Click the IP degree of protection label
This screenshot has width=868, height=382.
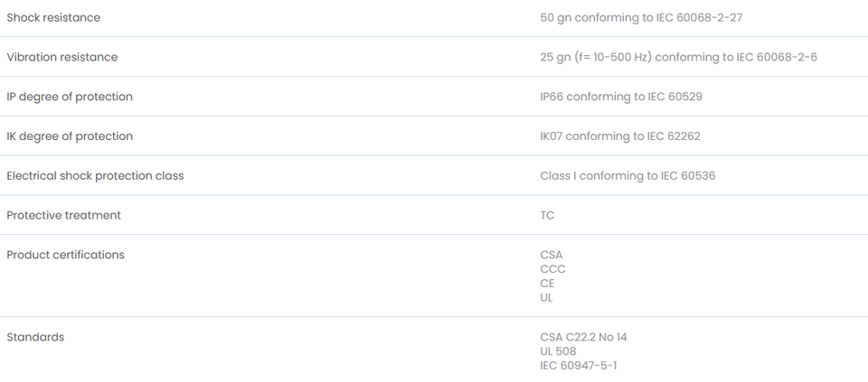click(x=70, y=97)
